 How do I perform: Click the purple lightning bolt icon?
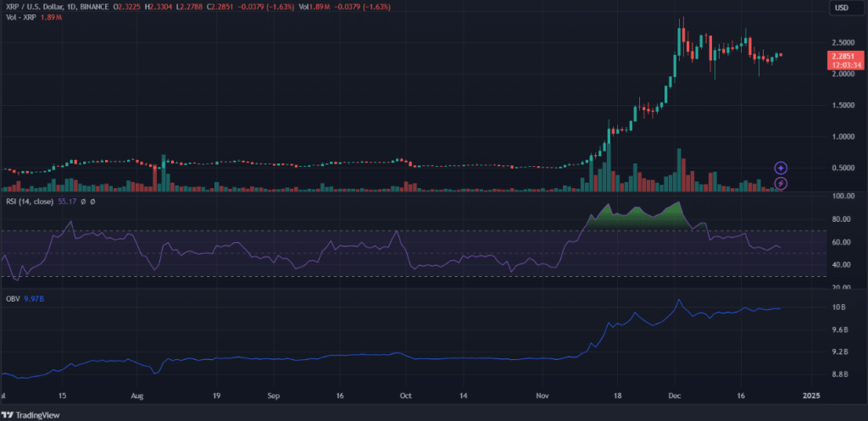click(x=781, y=183)
